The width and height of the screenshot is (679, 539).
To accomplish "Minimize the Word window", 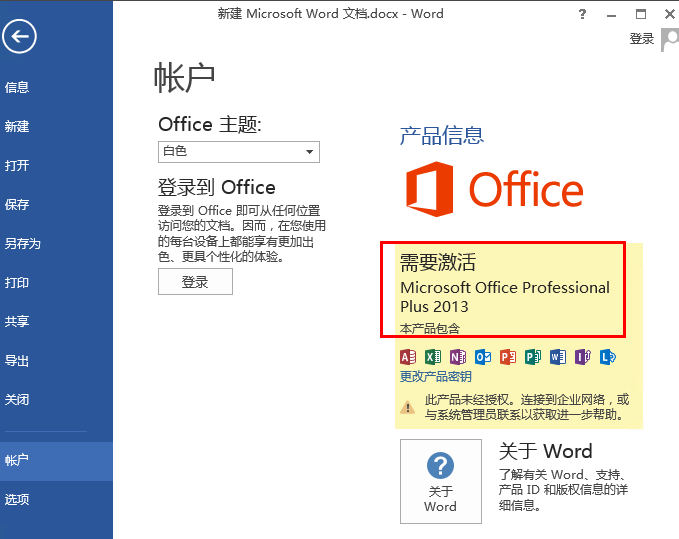I will (611, 15).
